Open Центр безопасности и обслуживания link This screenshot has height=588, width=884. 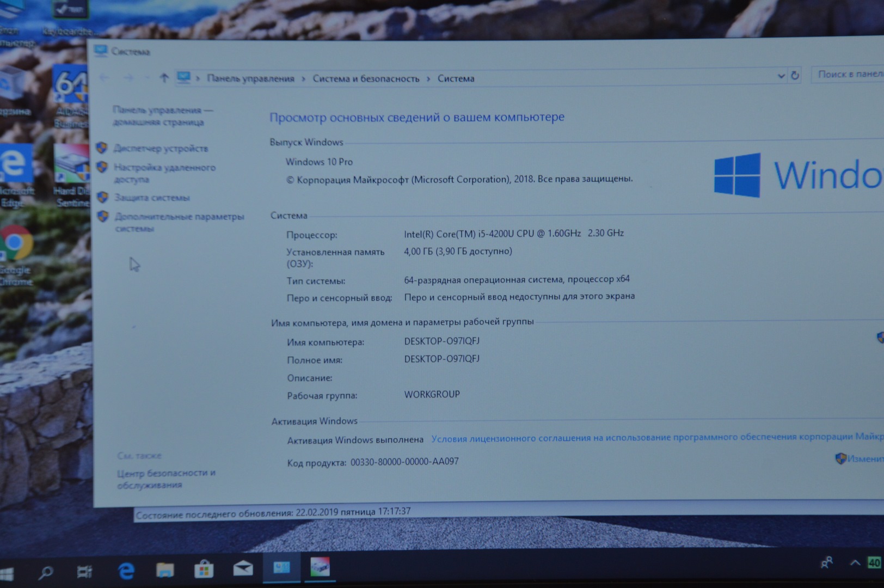(166, 479)
